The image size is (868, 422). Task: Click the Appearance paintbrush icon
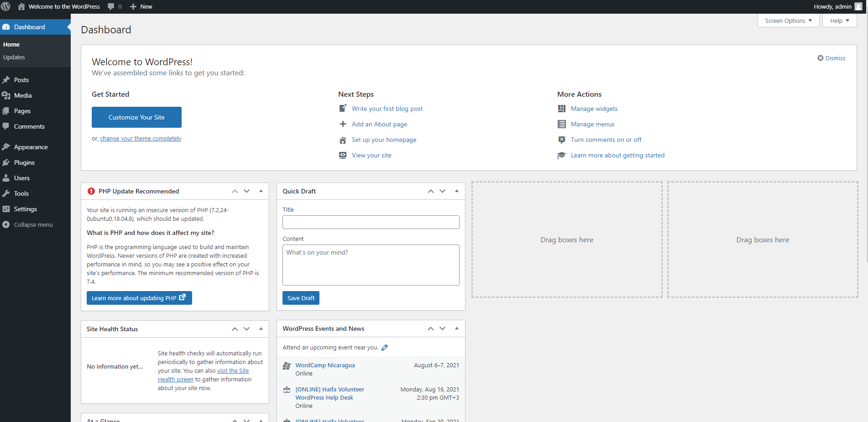6,147
